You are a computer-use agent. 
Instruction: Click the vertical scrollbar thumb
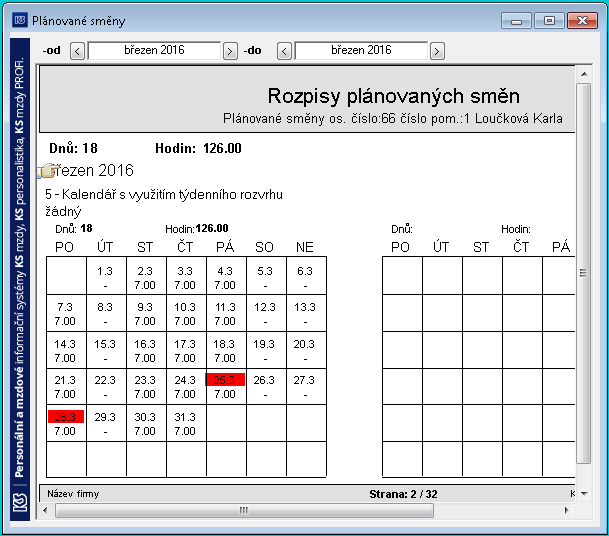coord(584,273)
